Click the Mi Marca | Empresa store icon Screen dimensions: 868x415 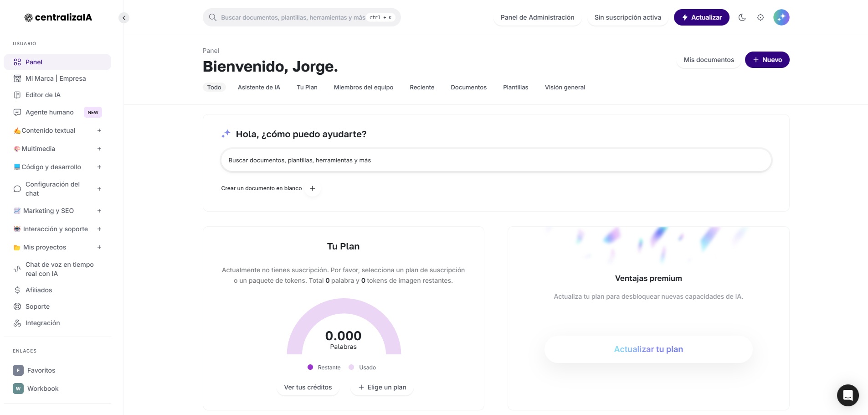click(17, 78)
